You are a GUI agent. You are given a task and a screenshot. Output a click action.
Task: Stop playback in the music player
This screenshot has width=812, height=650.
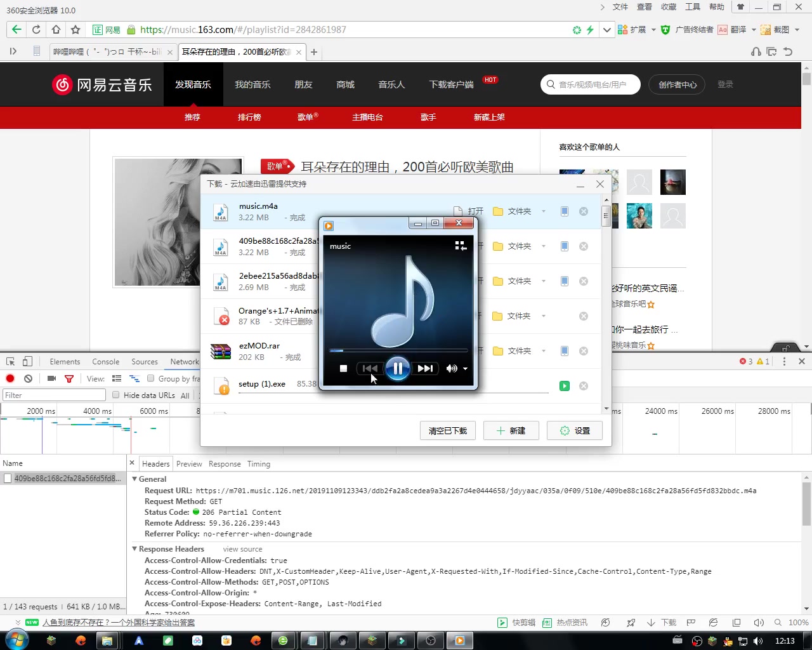[x=343, y=368]
